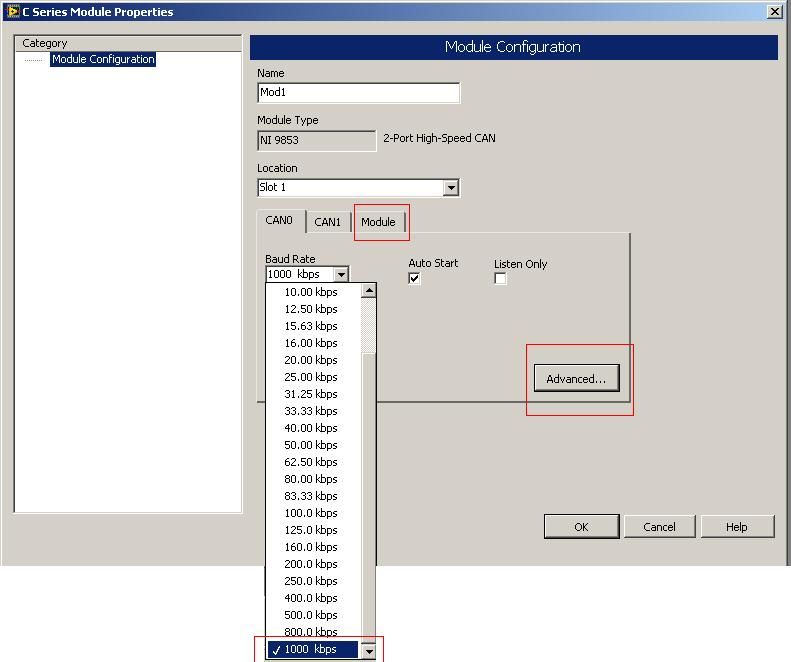The width and height of the screenshot is (791, 662).
Task: Click the Cancel button
Action: click(659, 527)
